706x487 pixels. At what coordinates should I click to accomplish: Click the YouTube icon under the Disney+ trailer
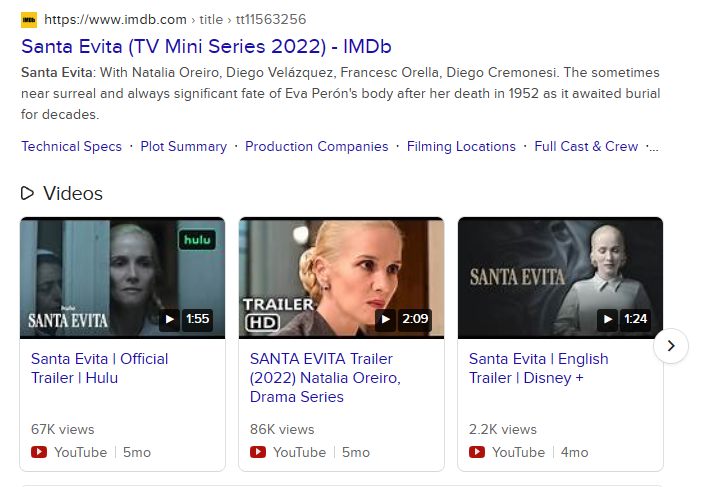tap(477, 452)
